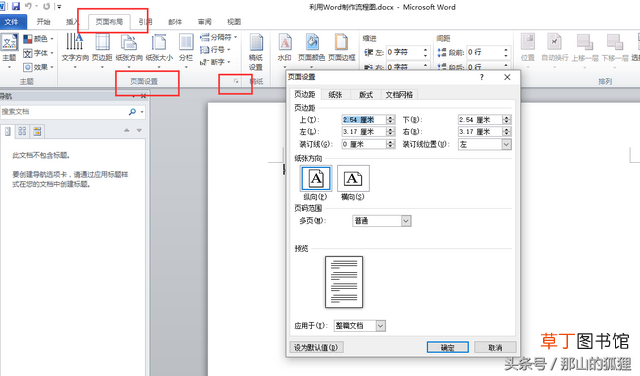Open theme Fonts menu
The image size is (640, 376).
(38, 53)
